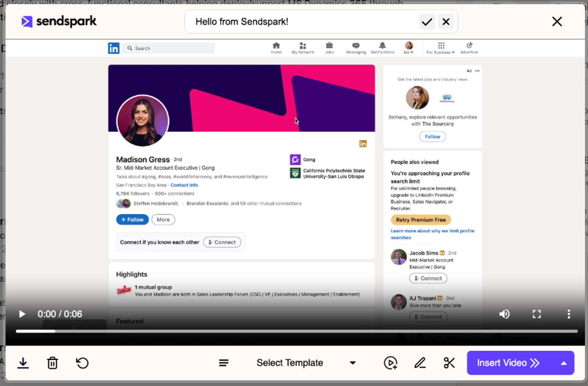Open the Jobs tab
588x386 pixels.
tap(329, 48)
